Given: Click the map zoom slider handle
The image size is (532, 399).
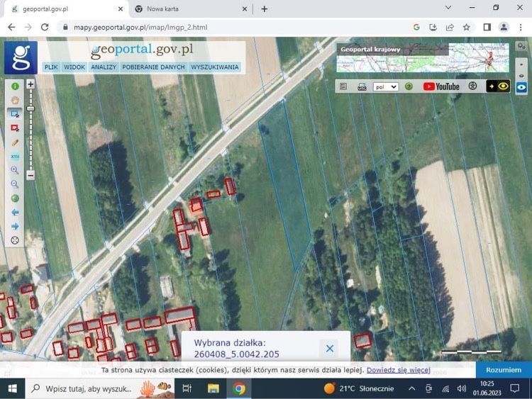Looking at the screenshot, I should coord(31,108).
